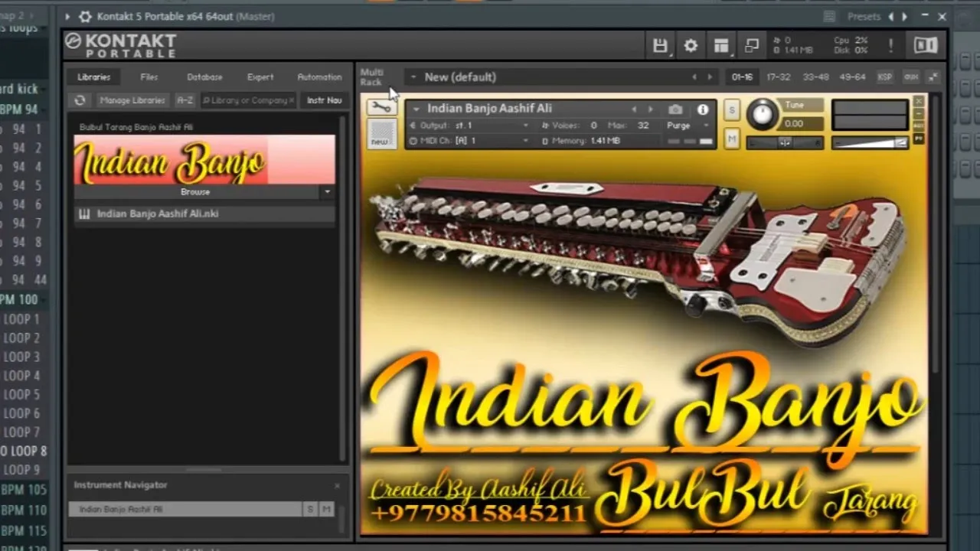The image size is (980, 551).
Task: Open the snapshot camera view
Action: tap(675, 109)
